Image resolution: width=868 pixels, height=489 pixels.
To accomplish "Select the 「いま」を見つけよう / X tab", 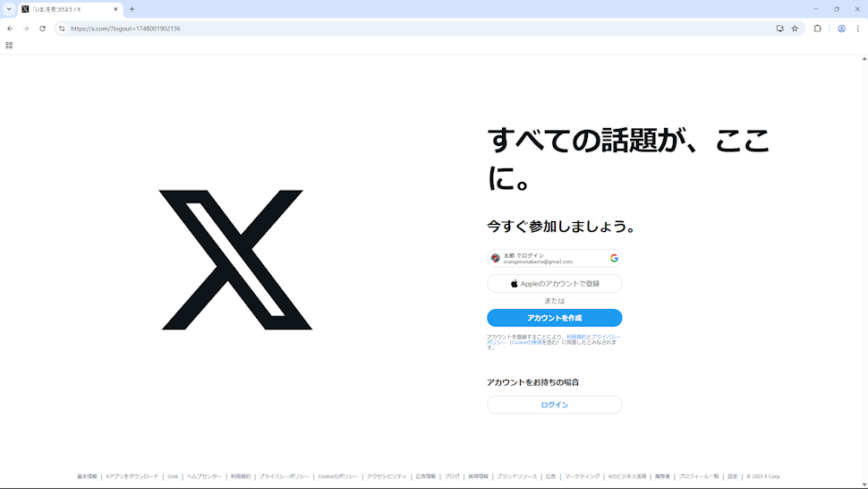I will [x=71, y=10].
